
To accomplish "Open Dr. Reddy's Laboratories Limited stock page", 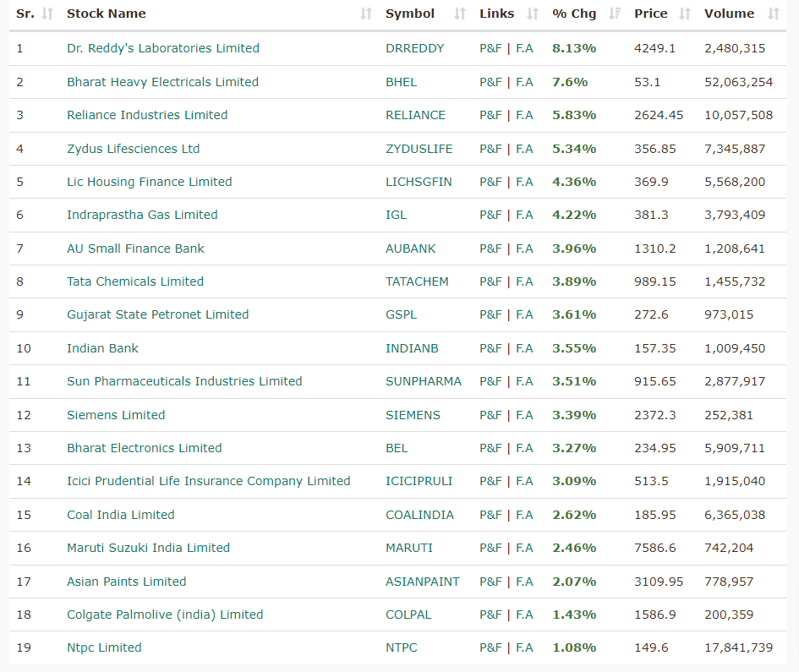I will click(x=163, y=48).
